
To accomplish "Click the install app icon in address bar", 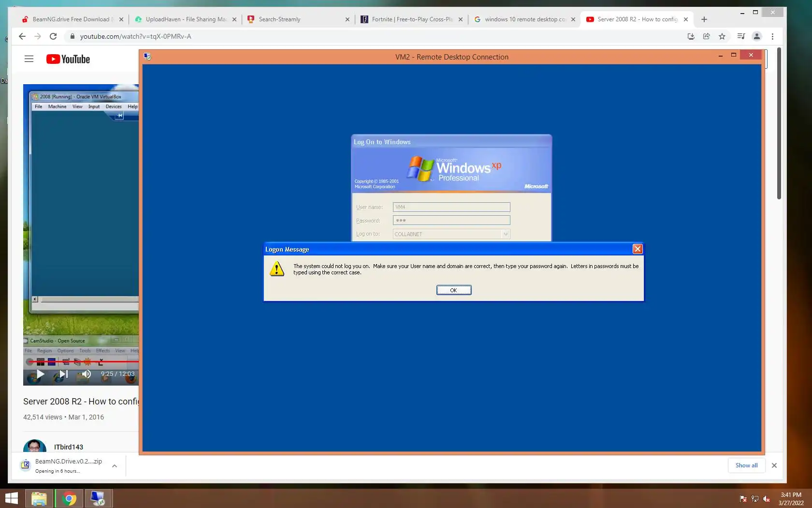I will coord(691,36).
